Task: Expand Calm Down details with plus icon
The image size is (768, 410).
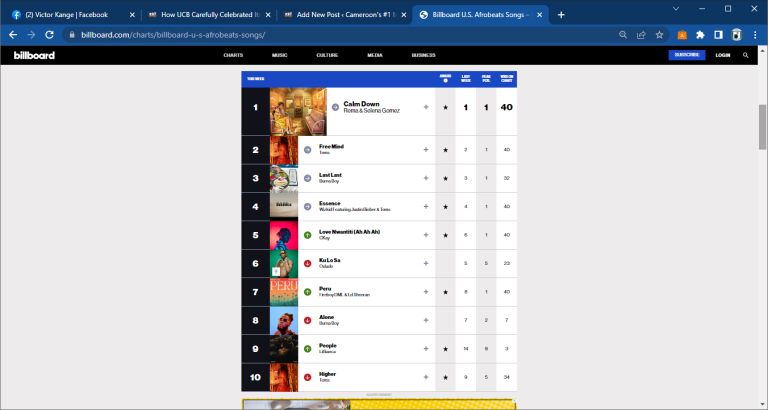Action: (x=426, y=107)
